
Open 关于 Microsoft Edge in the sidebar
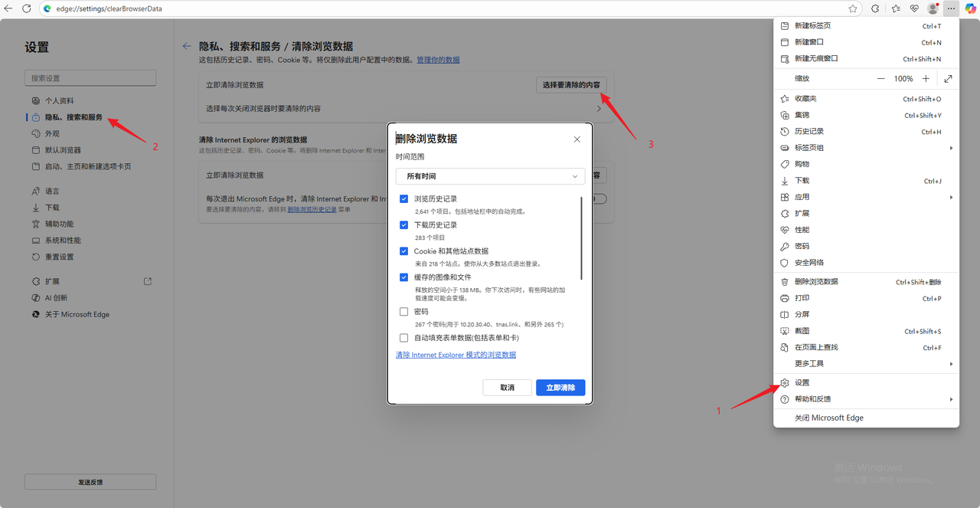coord(71,314)
